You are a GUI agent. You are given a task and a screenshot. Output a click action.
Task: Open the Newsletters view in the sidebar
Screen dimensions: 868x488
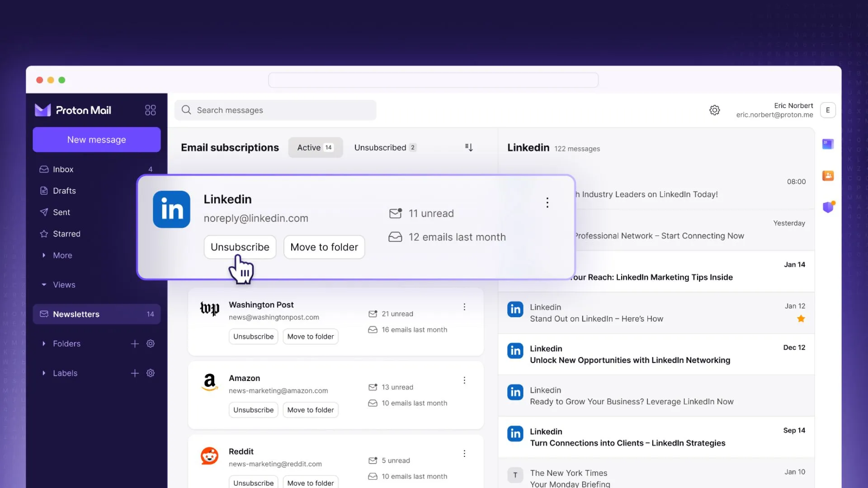tap(76, 314)
